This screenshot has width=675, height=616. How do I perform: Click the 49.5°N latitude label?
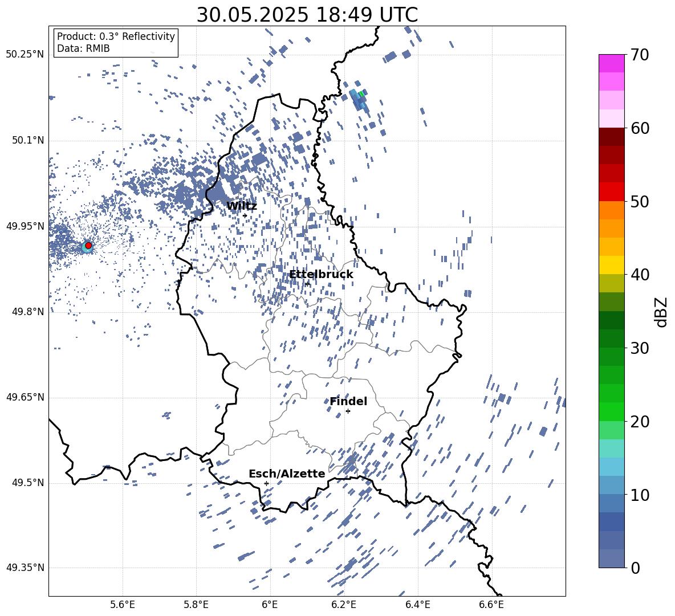[29, 482]
